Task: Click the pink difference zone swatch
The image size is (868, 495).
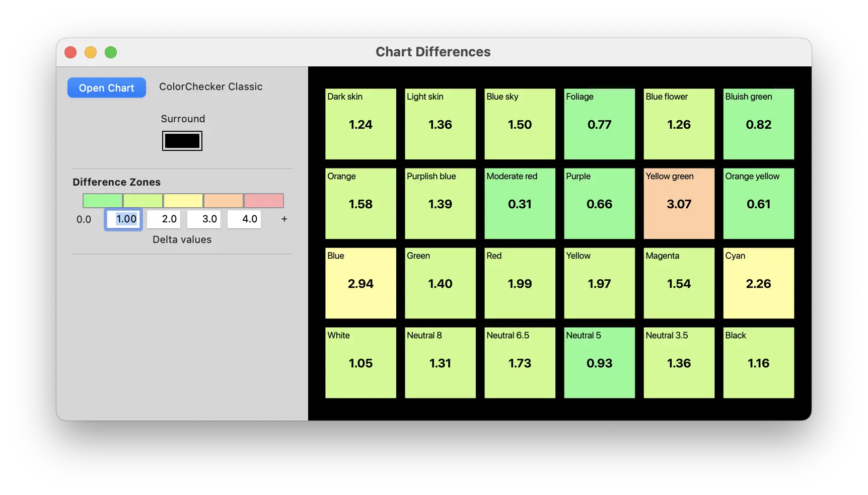Action: [x=264, y=201]
